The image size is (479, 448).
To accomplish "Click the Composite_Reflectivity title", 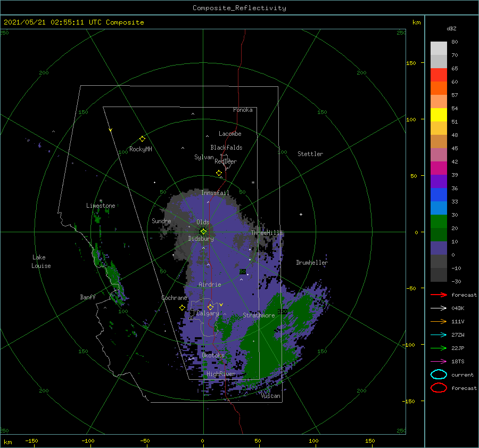I will [x=240, y=8].
